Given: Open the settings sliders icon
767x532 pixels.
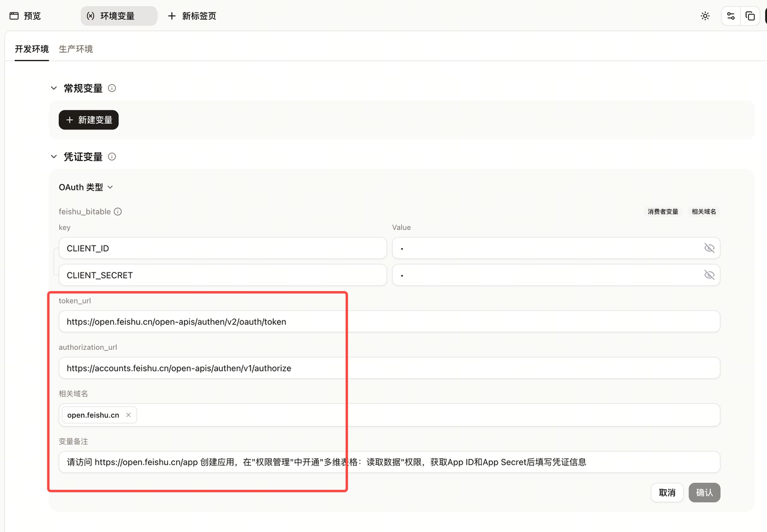Looking at the screenshot, I should click(731, 16).
